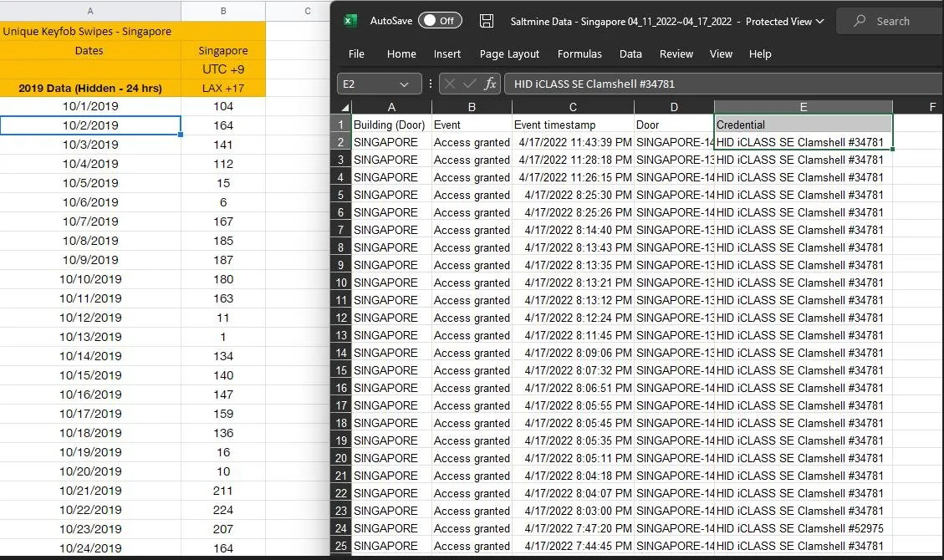Image resolution: width=944 pixels, height=560 pixels.
Task: Select column B header in Excel
Action: click(472, 107)
